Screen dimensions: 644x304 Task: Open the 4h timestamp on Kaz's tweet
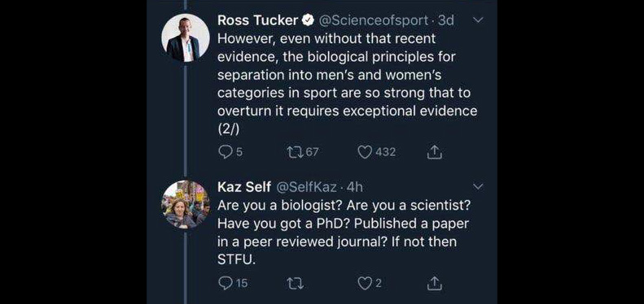[355, 187]
